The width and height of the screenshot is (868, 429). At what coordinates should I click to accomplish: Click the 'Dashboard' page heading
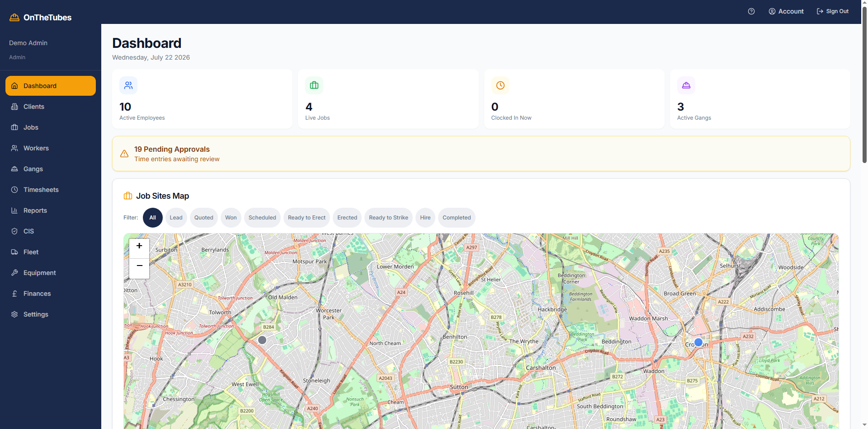point(147,43)
